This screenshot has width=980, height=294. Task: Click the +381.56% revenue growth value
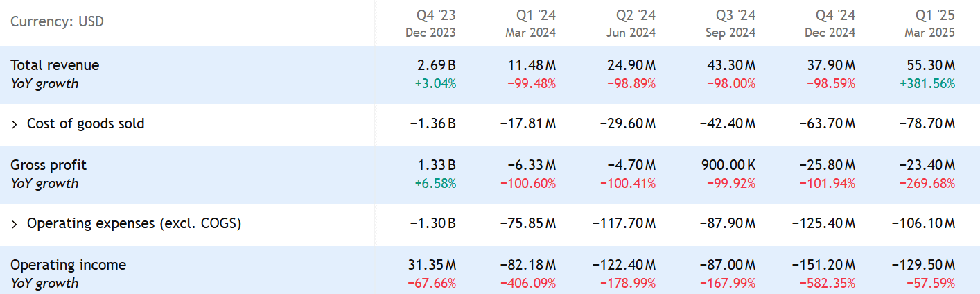click(x=927, y=83)
